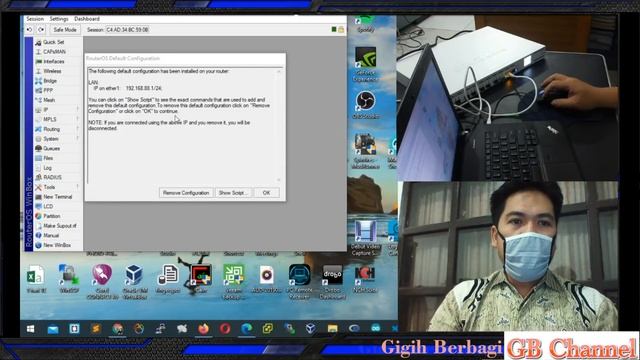This screenshot has height=360, width=640.
Task: Expand the Tools submenu arrow
Action: [78, 187]
